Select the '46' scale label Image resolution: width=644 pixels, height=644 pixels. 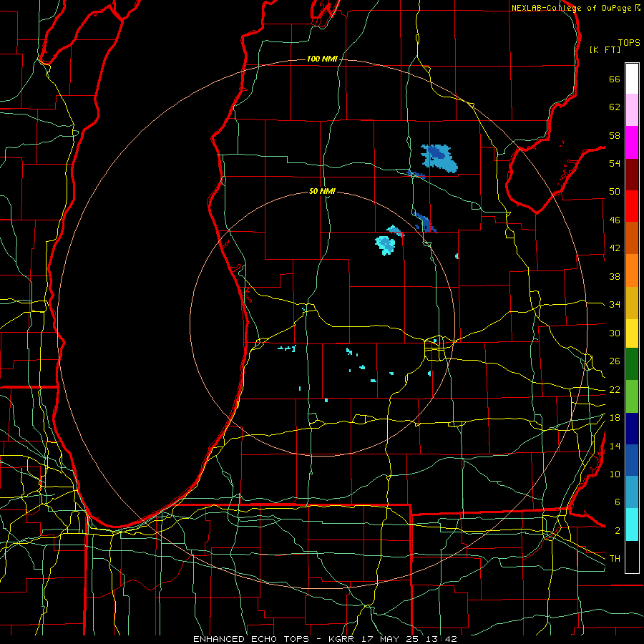(x=615, y=220)
